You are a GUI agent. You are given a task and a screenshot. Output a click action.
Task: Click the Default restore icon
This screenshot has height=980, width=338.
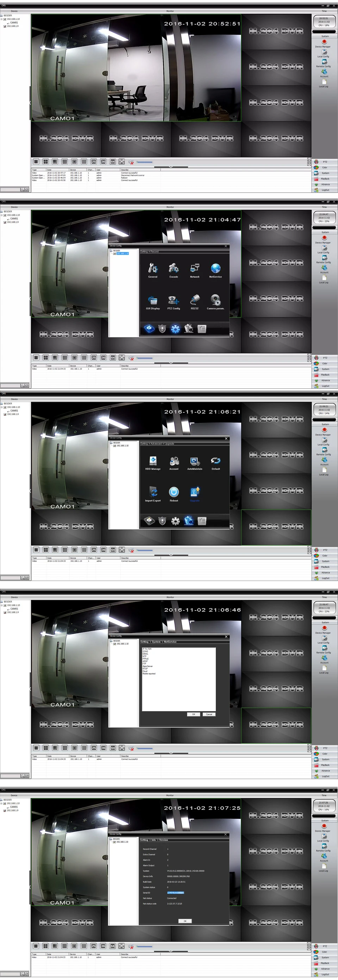coord(215,461)
